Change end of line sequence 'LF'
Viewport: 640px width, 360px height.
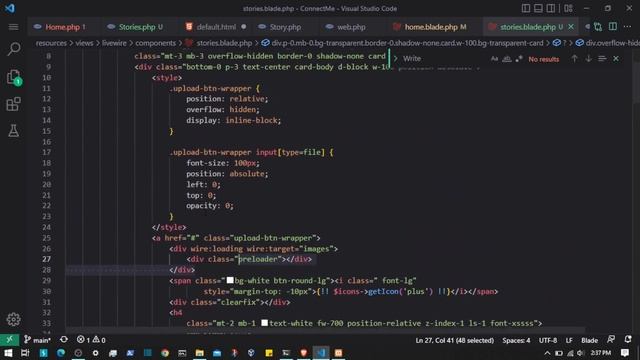569,340
